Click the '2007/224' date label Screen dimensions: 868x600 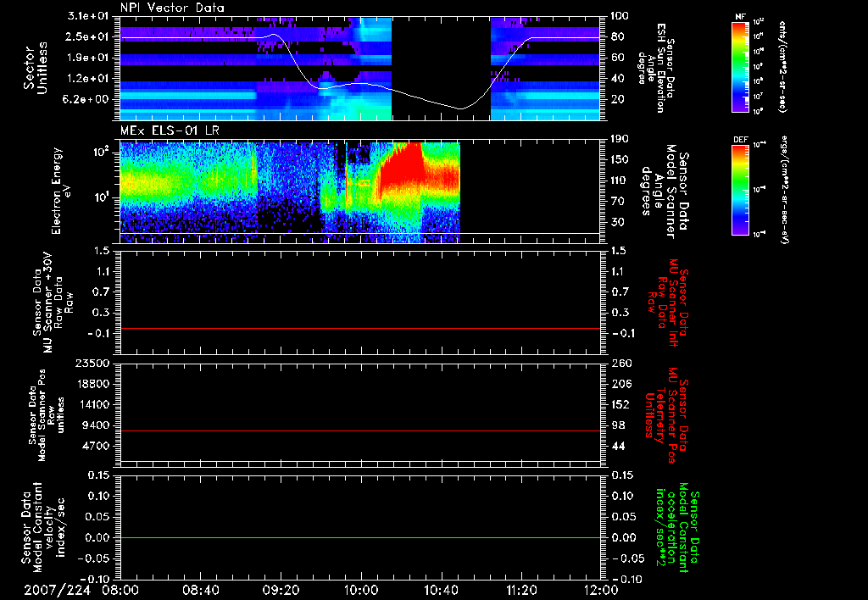tap(57, 590)
